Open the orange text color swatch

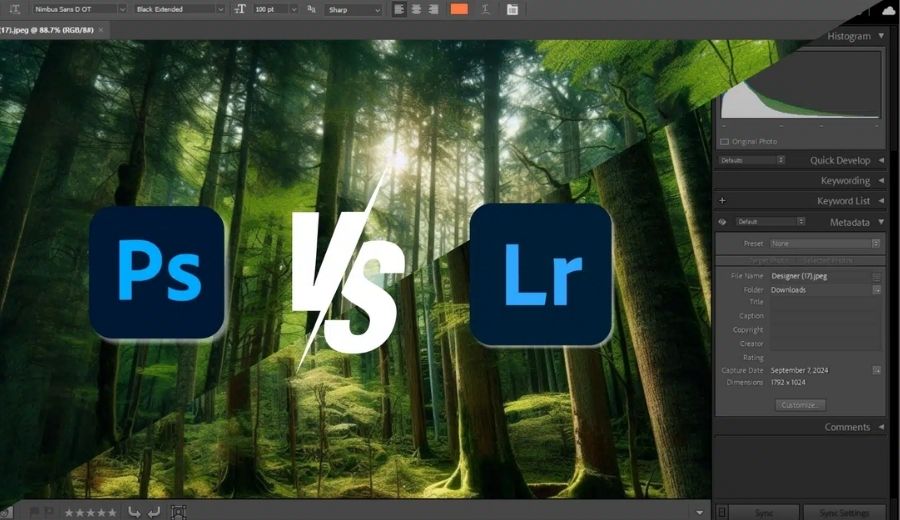click(x=459, y=9)
